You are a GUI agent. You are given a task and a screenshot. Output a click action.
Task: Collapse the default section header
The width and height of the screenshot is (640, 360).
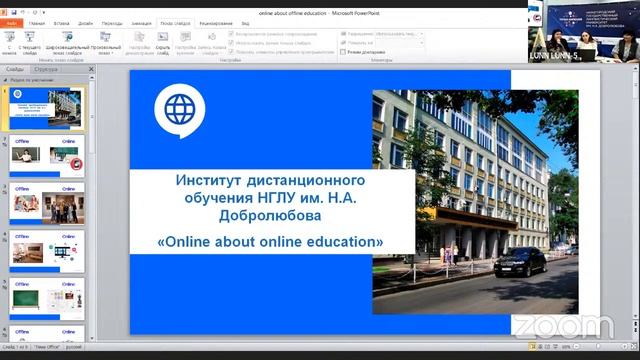(5, 80)
